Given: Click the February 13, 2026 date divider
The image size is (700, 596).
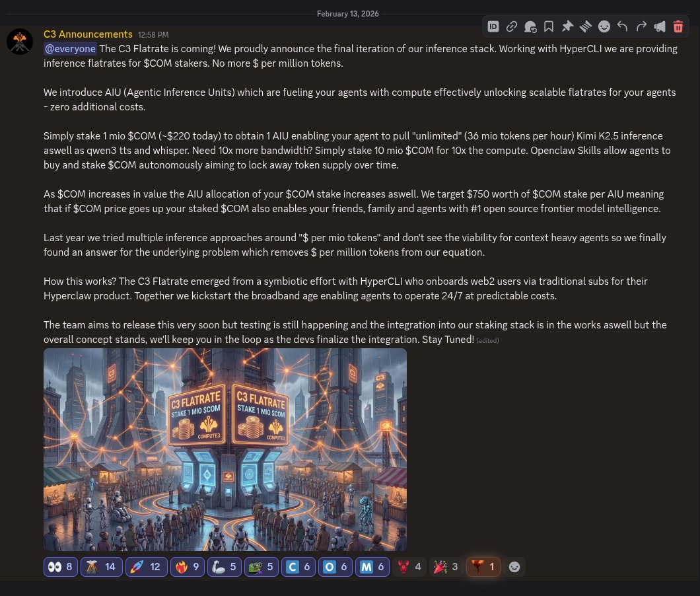Looking at the screenshot, I should pyautogui.click(x=348, y=14).
